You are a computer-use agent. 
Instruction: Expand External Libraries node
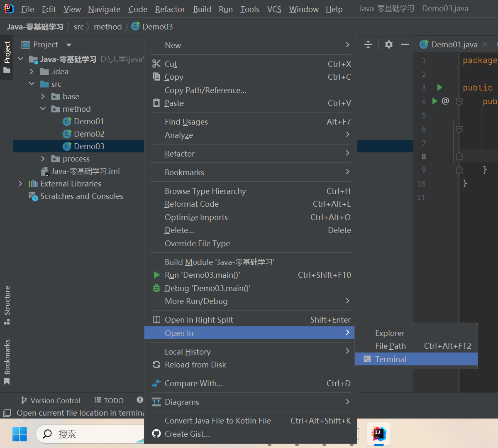(x=20, y=184)
